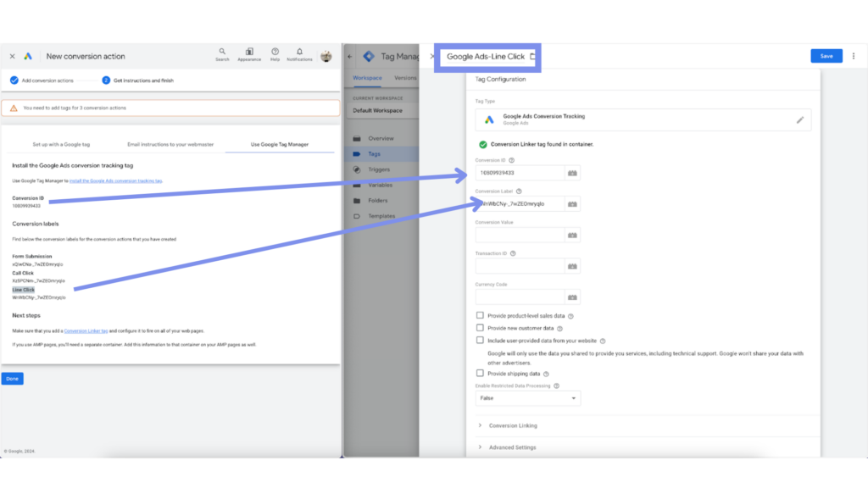Open the account profile avatar
Image resolution: width=868 pixels, height=488 pixels.
[326, 56]
